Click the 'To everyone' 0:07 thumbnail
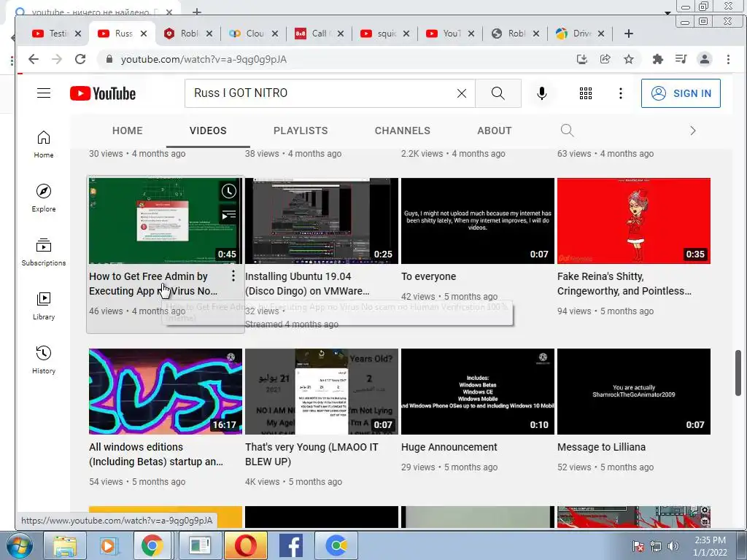Viewport: 747px width, 560px height. [x=477, y=221]
